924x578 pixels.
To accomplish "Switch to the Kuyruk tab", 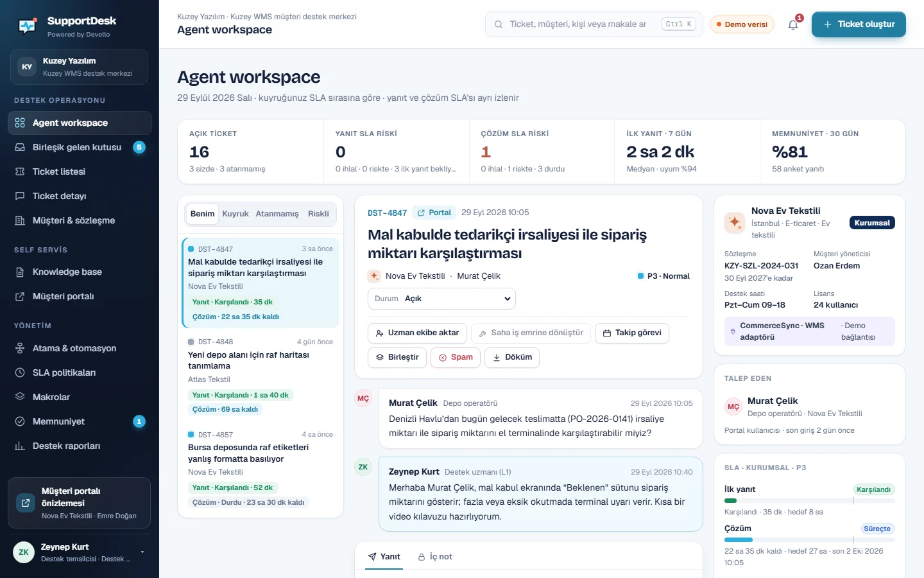I will coord(235,214).
